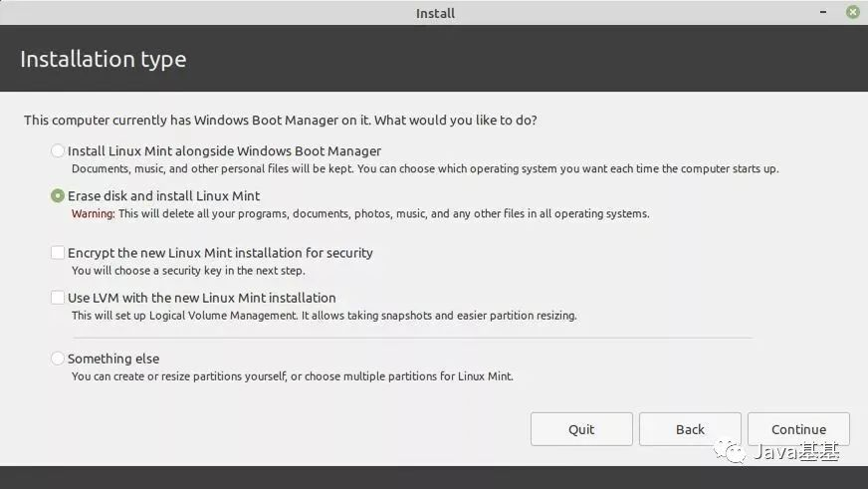Tick the Use LVM checkbox
868x489 pixels.
58,298
